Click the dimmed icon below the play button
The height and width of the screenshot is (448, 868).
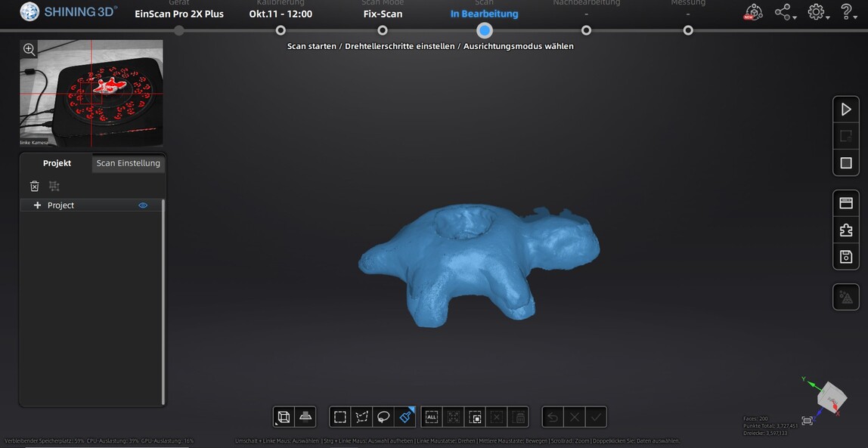tap(846, 136)
